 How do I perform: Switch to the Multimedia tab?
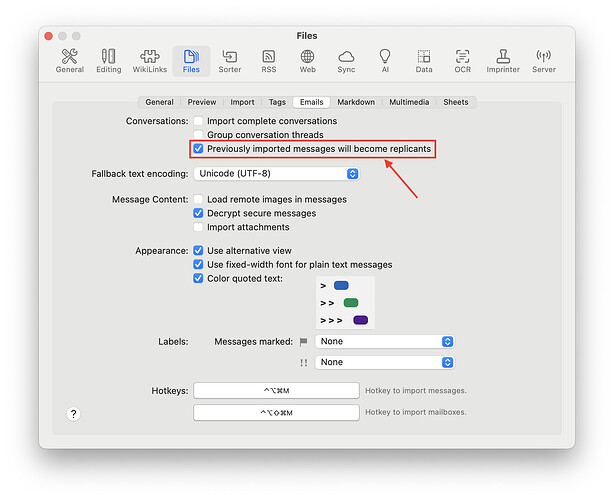click(409, 102)
